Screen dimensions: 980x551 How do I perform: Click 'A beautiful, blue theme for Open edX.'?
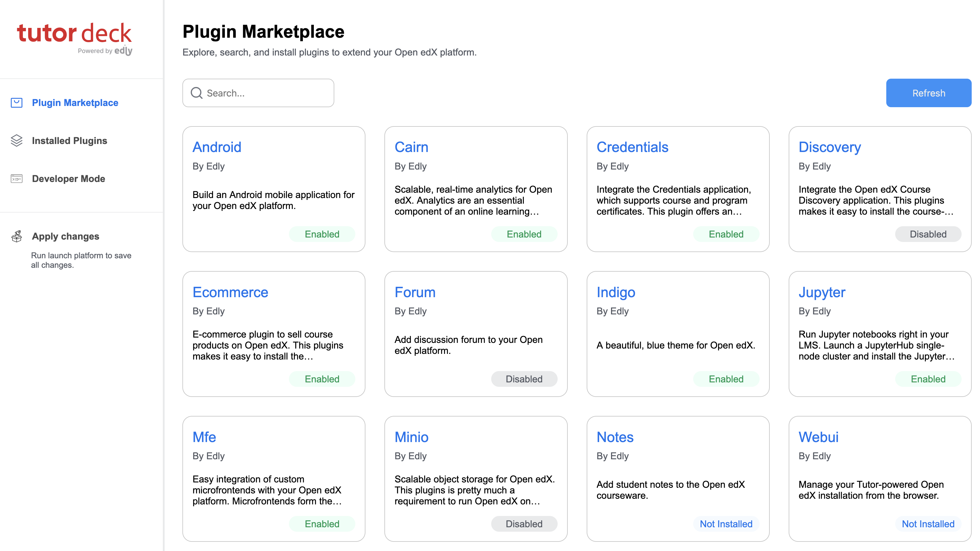point(676,345)
